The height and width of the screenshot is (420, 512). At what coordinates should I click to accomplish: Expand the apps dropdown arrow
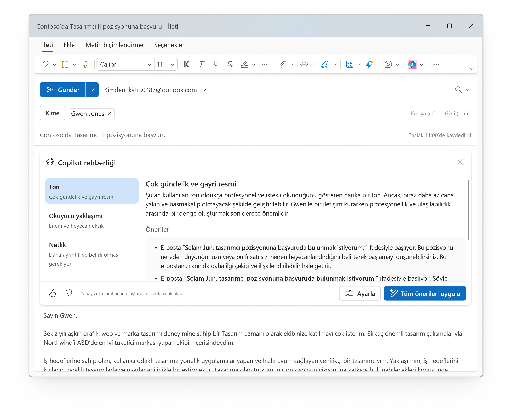click(359, 65)
